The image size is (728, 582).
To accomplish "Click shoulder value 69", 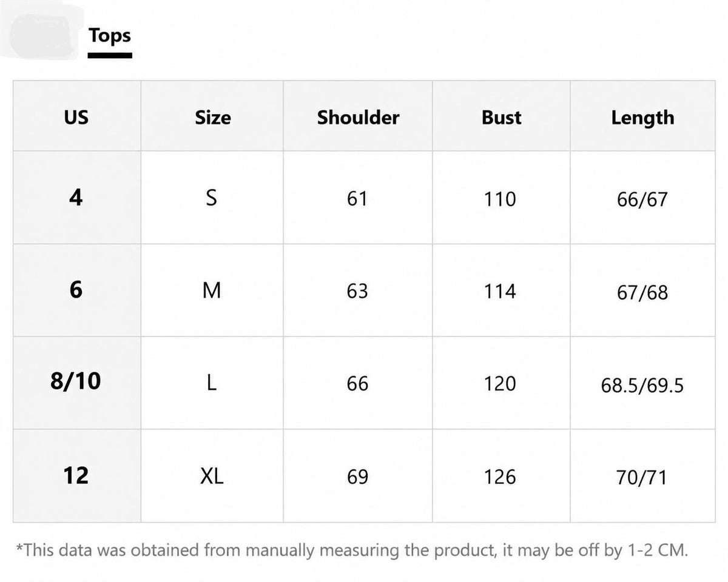I will (x=357, y=477).
